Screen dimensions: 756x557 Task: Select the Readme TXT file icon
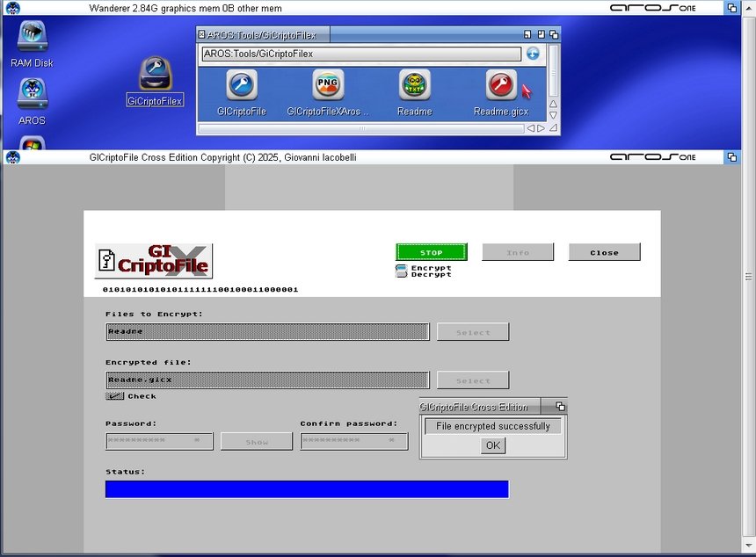coord(415,92)
